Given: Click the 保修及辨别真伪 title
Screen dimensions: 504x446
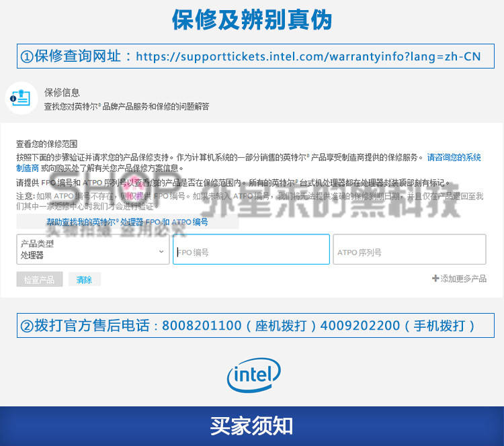Looking at the screenshot, I should pos(252,20).
